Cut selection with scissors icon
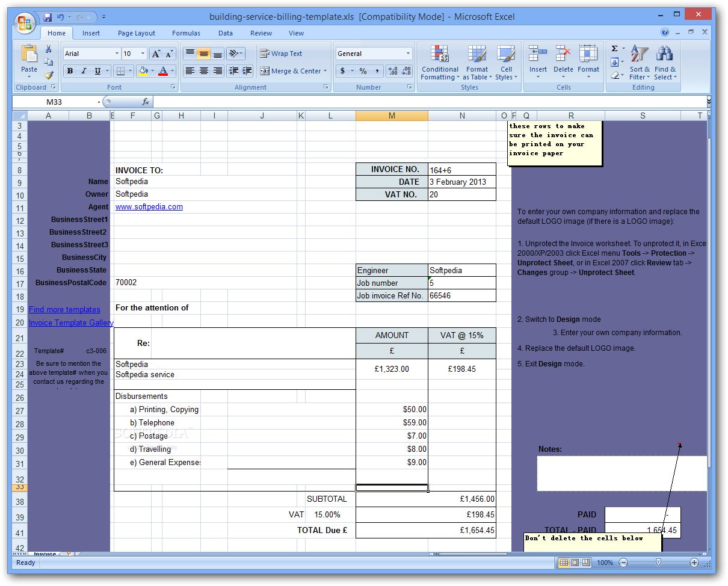Viewport: 728px width, 586px height. click(x=49, y=49)
